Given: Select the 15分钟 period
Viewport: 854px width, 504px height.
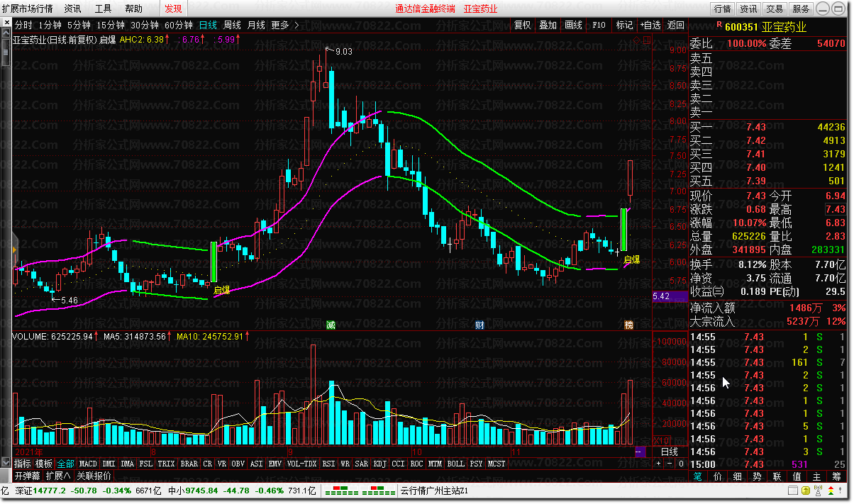Looking at the screenshot, I should pyautogui.click(x=111, y=26).
